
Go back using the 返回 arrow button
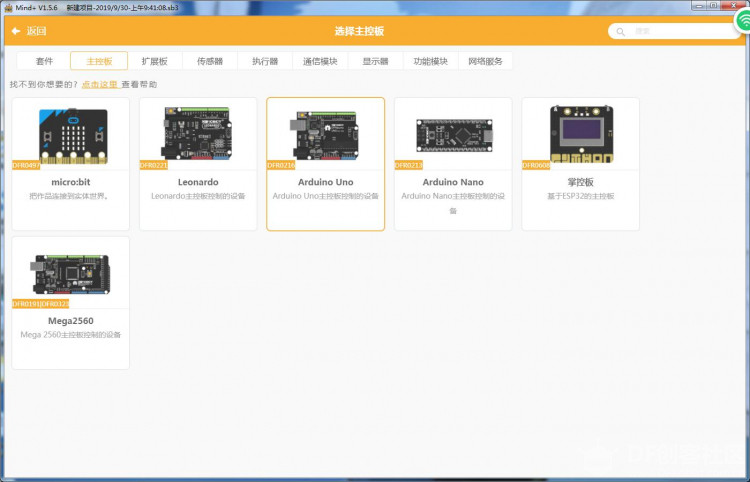[x=29, y=31]
